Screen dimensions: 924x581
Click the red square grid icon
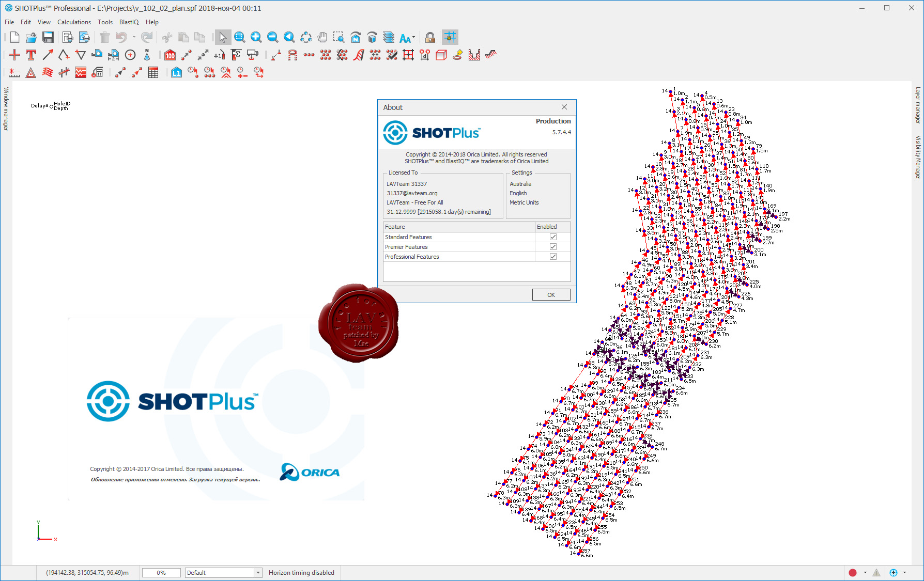click(x=408, y=55)
